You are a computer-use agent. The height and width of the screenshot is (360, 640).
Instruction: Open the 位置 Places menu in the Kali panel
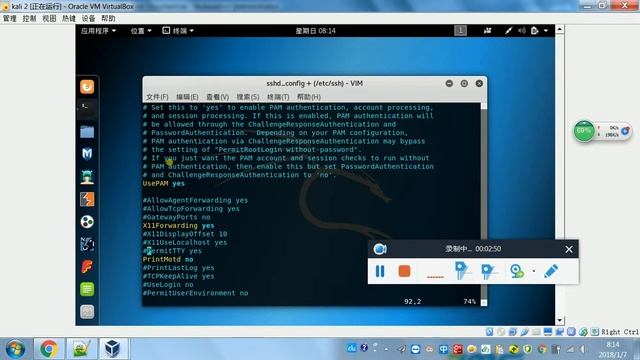(x=141, y=31)
